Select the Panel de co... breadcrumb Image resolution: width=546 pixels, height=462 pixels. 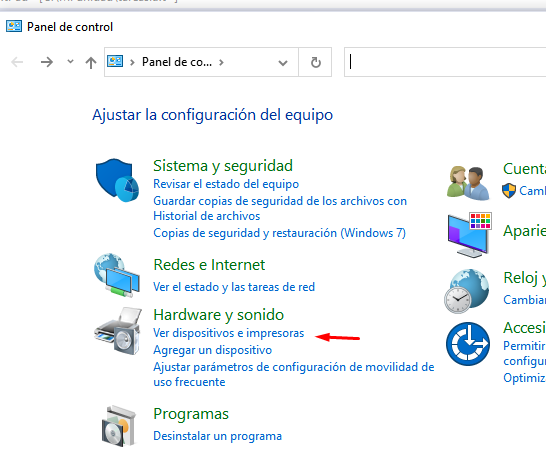(x=177, y=62)
